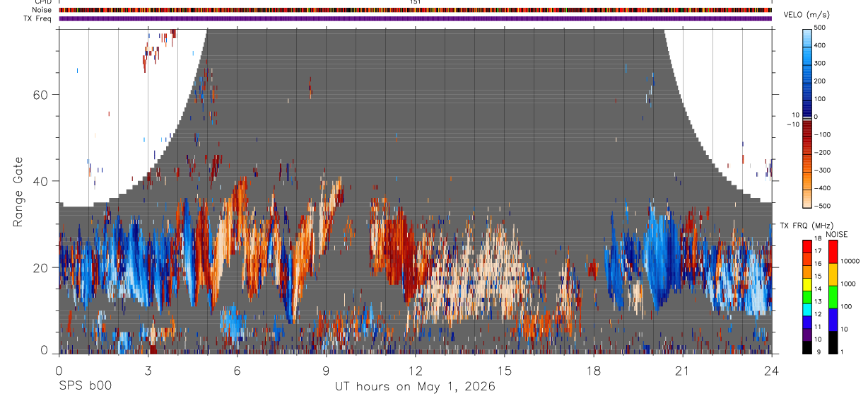Pick the purple 10–11 MHz TX frequency swatch
868x401 pixels.
[807, 335]
